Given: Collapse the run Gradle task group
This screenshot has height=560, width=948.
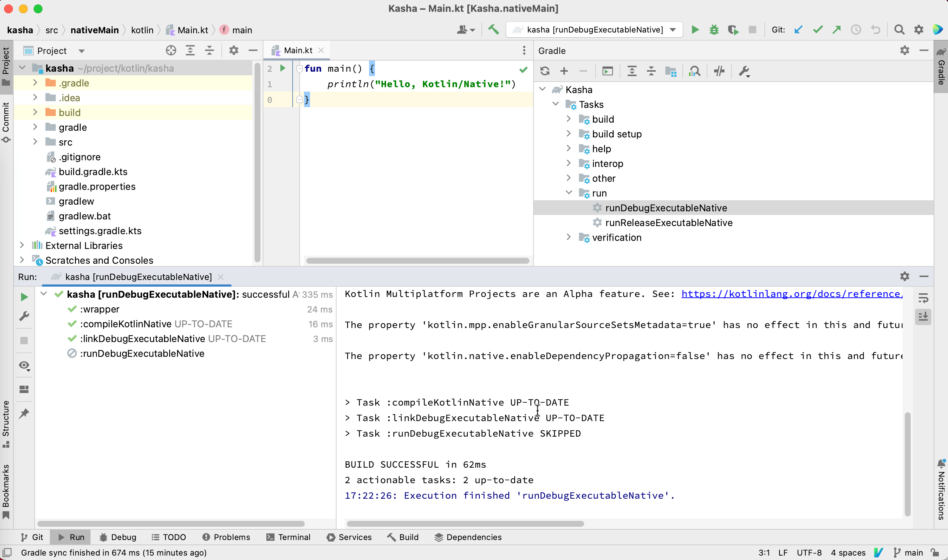Looking at the screenshot, I should point(569,193).
